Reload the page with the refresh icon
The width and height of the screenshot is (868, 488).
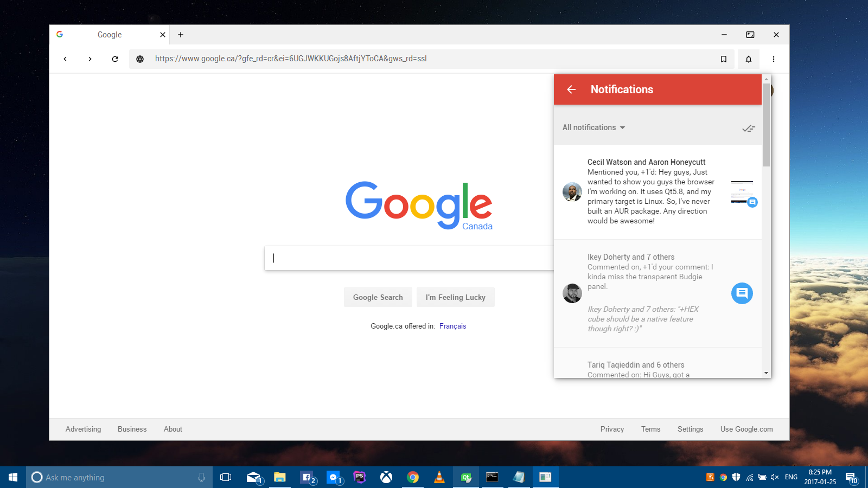click(115, 59)
